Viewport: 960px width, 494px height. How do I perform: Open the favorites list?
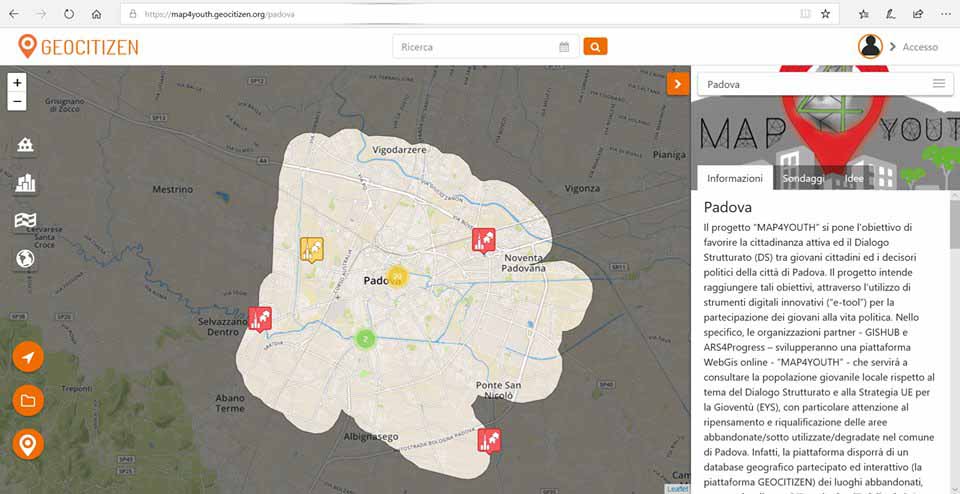pos(863,13)
